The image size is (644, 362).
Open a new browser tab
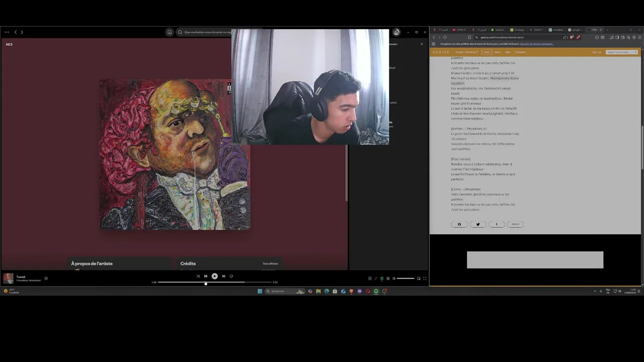pos(608,30)
